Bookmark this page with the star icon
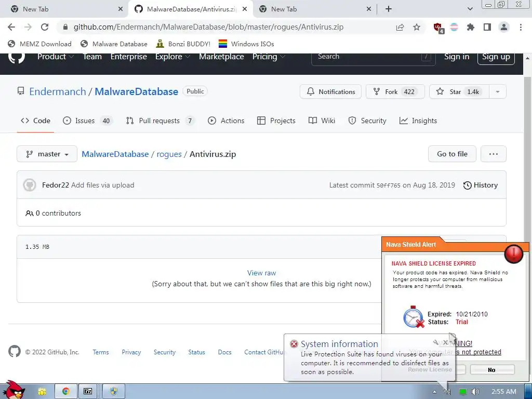This screenshot has width=532, height=399. (417, 27)
